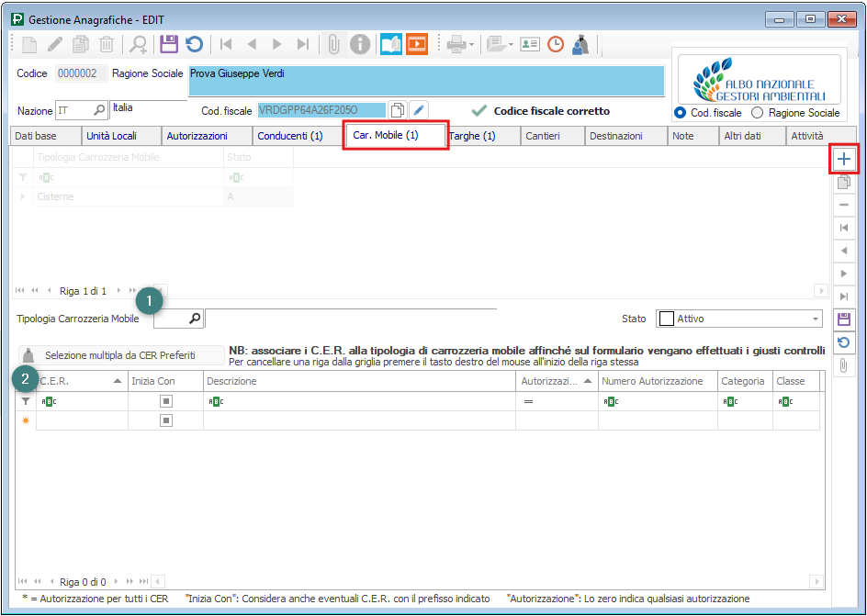867x616 pixels.
Task: Expand the Stato dropdown showing Attivo
Action: click(815, 319)
